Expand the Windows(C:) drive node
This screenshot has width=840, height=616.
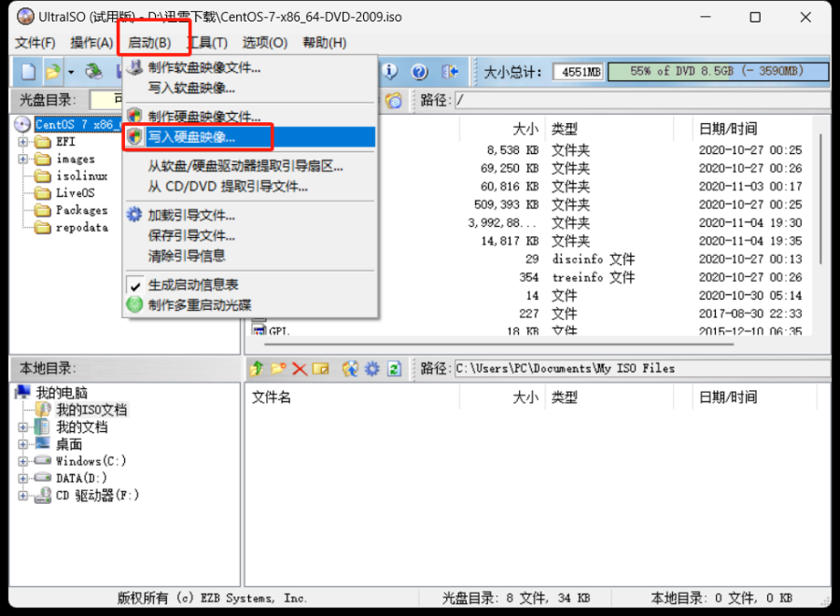tap(22, 461)
